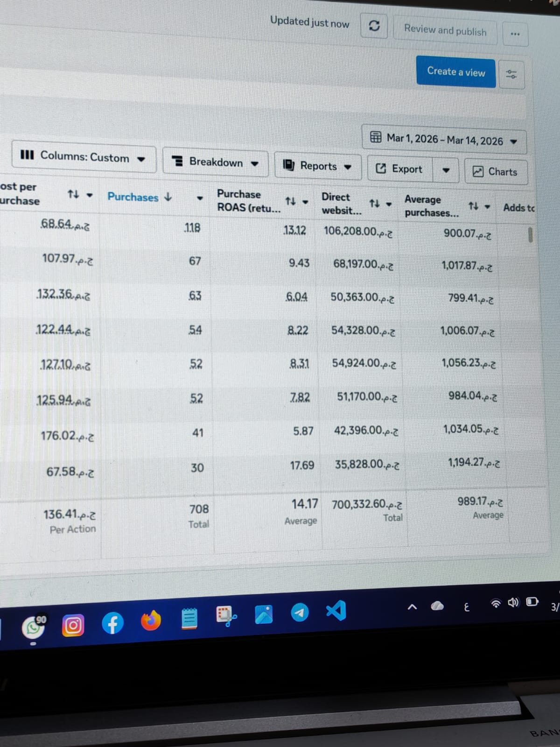Click purchases value 41
The image size is (560, 747).
198,433
